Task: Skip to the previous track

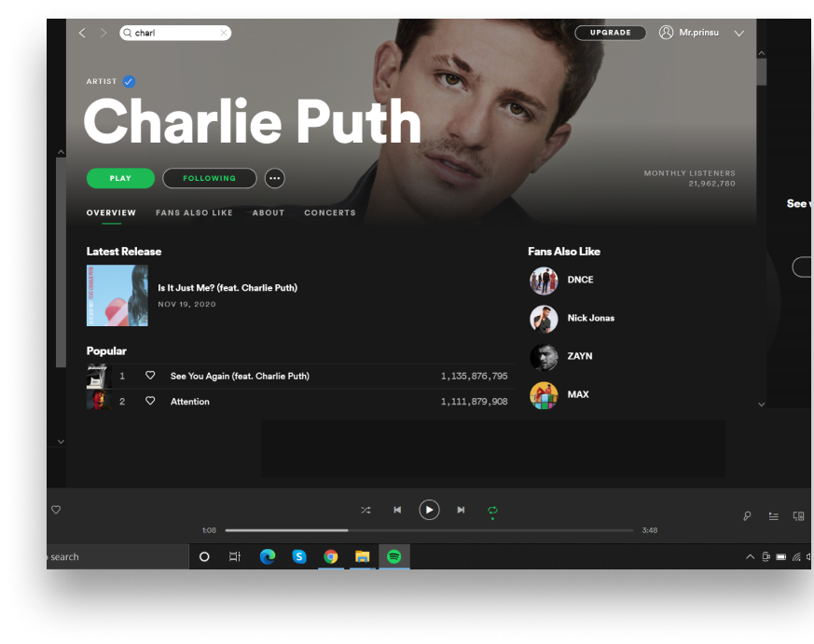Action: 397,510
